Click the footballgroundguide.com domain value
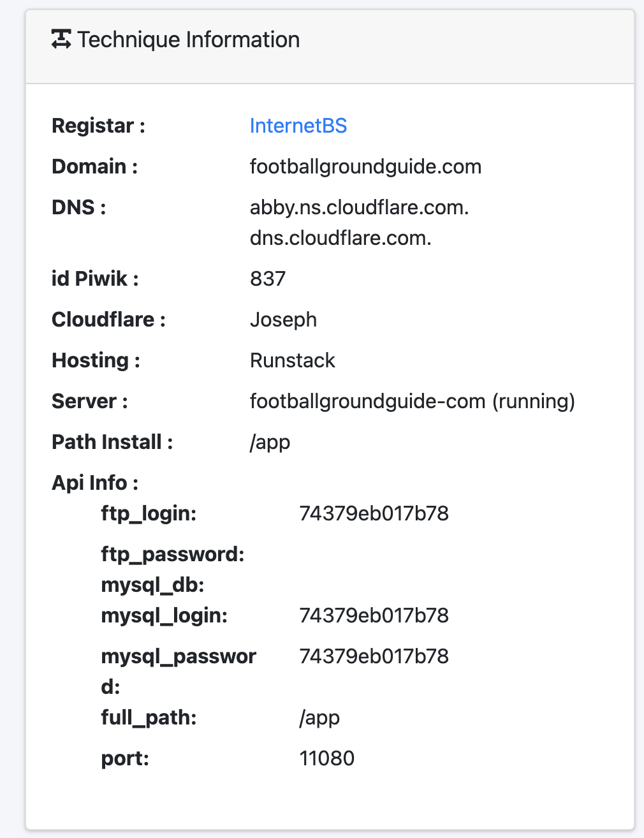644x838 pixels. 365,166
